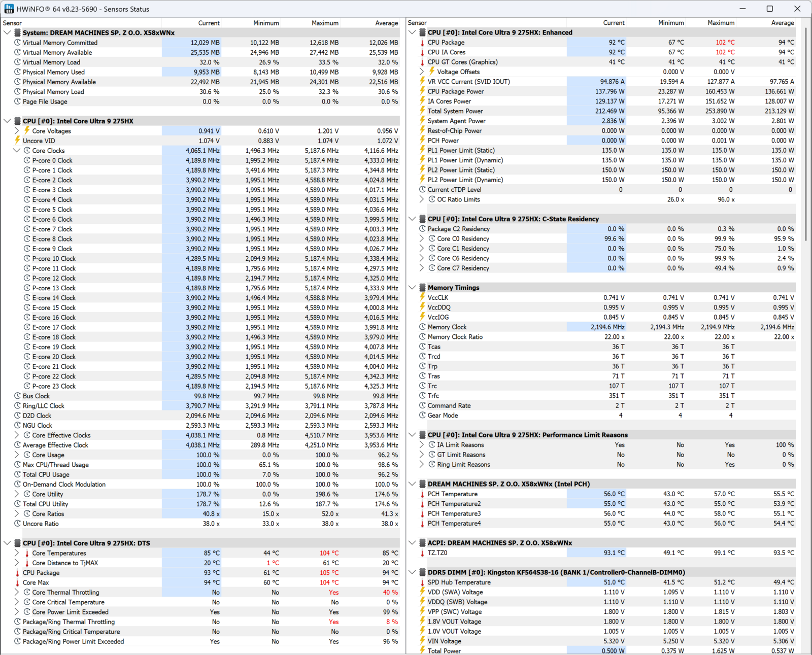Click the clock icon beside Memory Clock Ratio
Image resolution: width=812 pixels, height=655 pixels.
click(x=423, y=336)
